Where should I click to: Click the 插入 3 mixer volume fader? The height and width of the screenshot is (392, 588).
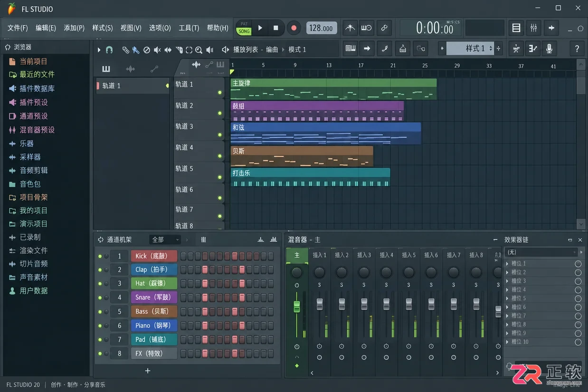coord(364,304)
